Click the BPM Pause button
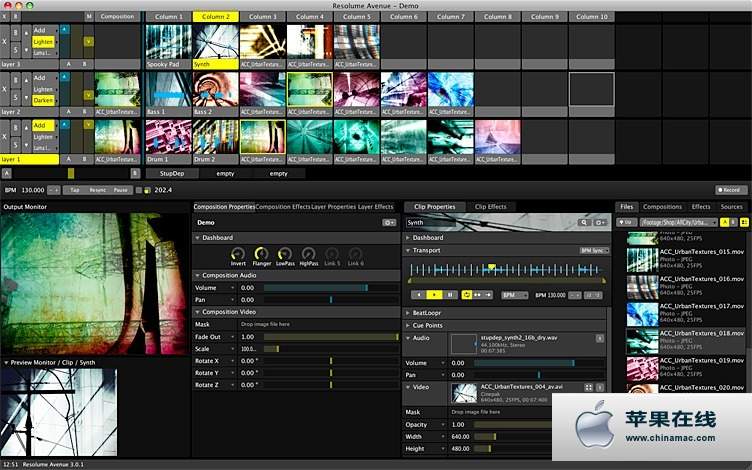Screen dimensions: 752x470 click(120, 190)
